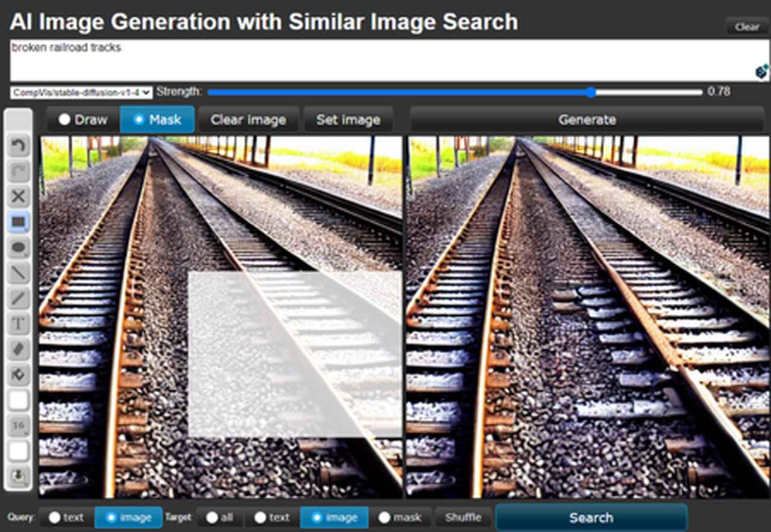Set Query type to text
This screenshot has width=771, height=532.
(x=66, y=518)
